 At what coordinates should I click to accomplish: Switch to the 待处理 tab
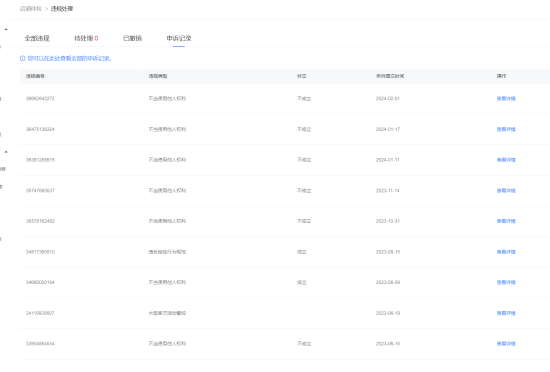tap(83, 38)
